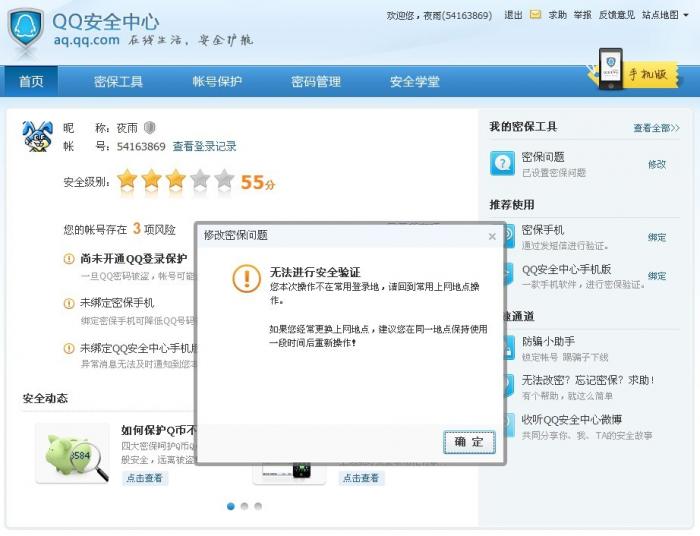The image size is (700, 536).
Task: Click the rabbit avatar picture
Action: click(x=38, y=136)
